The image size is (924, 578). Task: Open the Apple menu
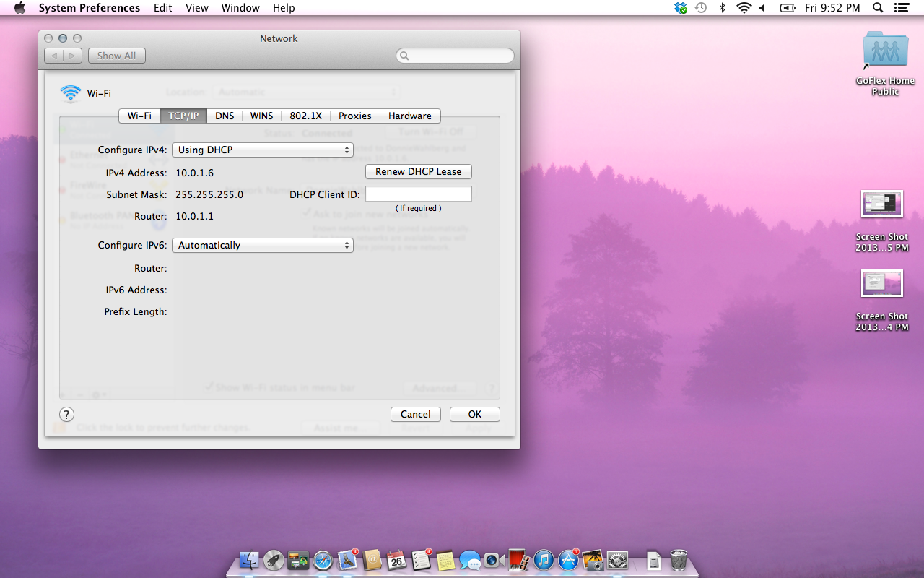point(19,8)
